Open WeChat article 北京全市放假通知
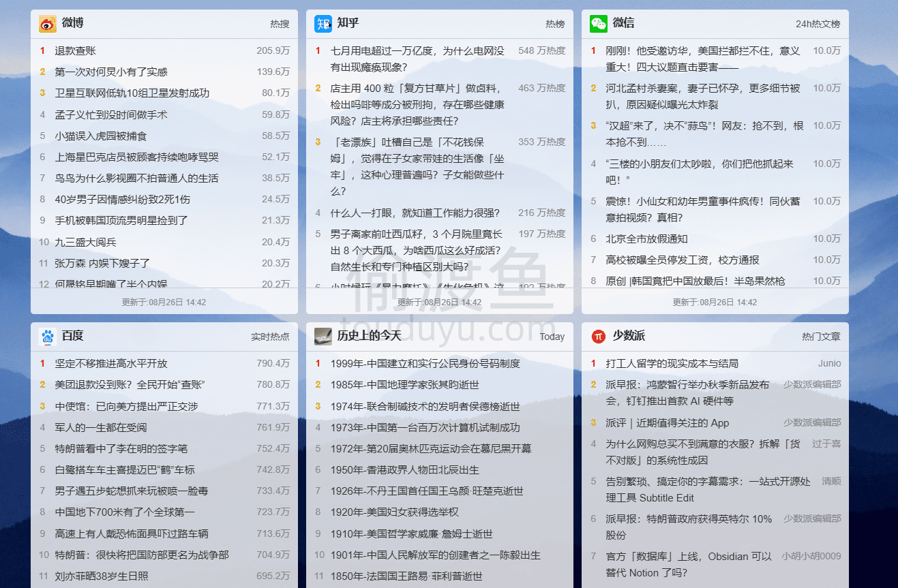This screenshot has height=588, width=898. 647,238
